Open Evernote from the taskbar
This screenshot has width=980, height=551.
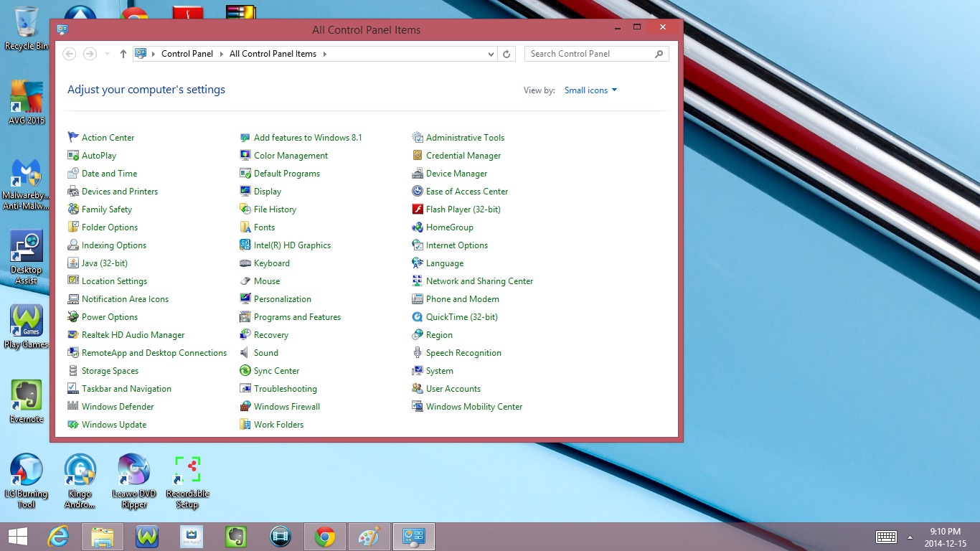point(236,537)
